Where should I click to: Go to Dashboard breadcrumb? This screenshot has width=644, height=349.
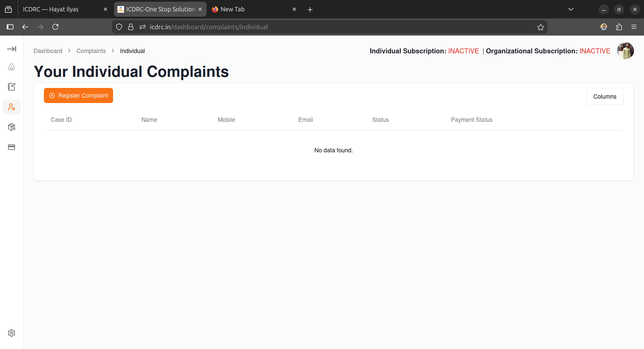[48, 51]
